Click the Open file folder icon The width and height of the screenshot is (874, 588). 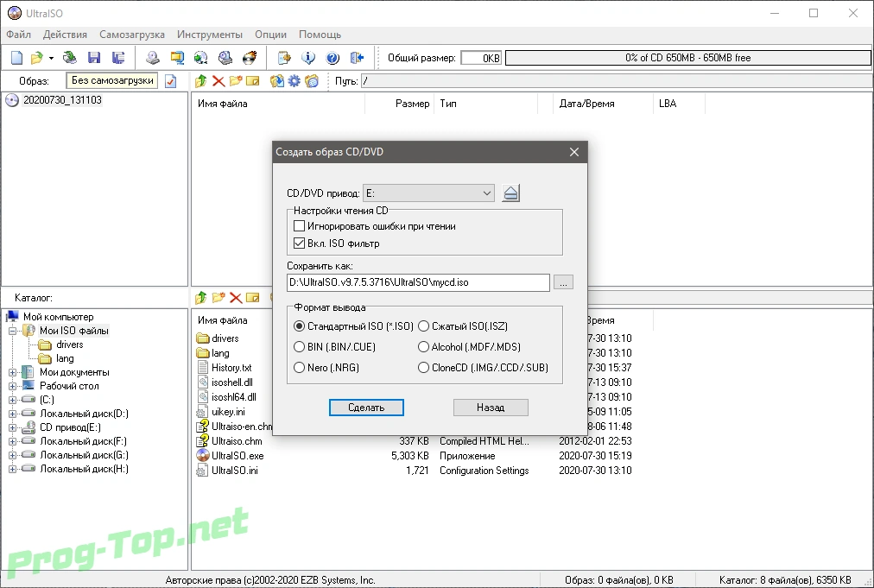37,57
